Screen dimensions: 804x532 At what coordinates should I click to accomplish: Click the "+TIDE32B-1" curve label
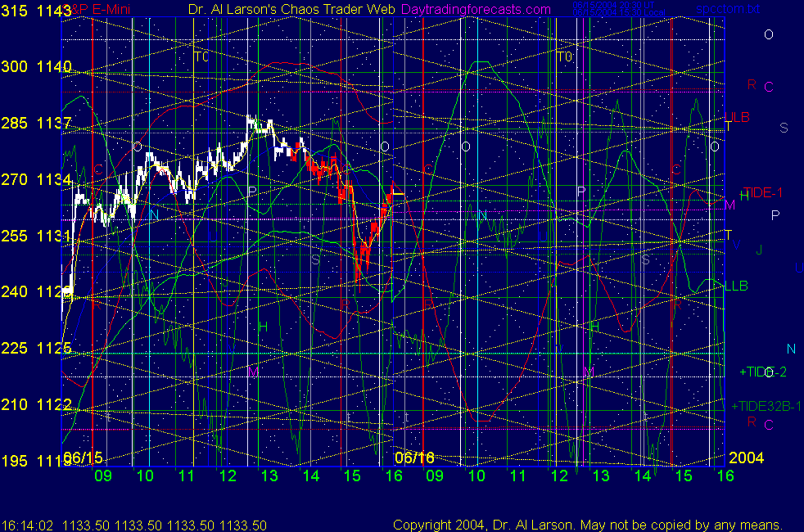766,407
